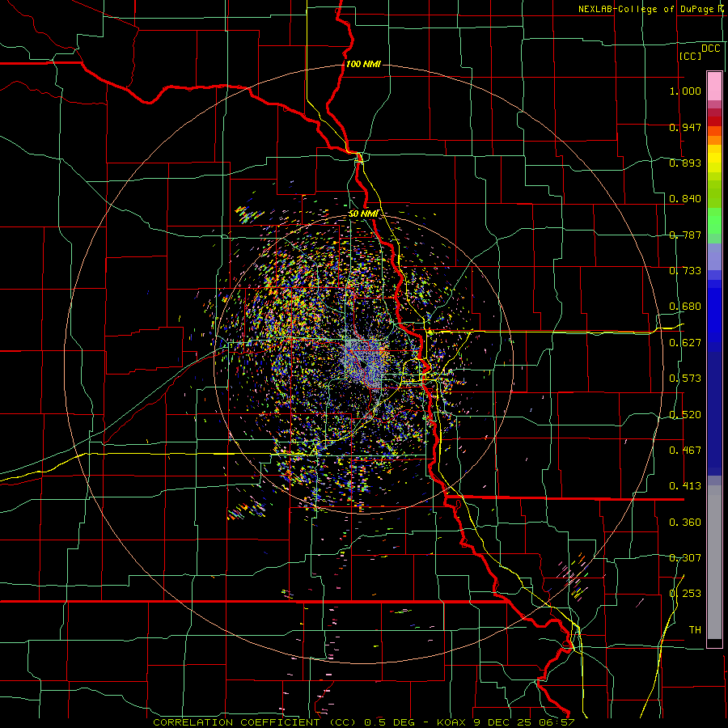Select the 0.680 color scale value
The height and width of the screenshot is (728, 728).
[685, 307]
